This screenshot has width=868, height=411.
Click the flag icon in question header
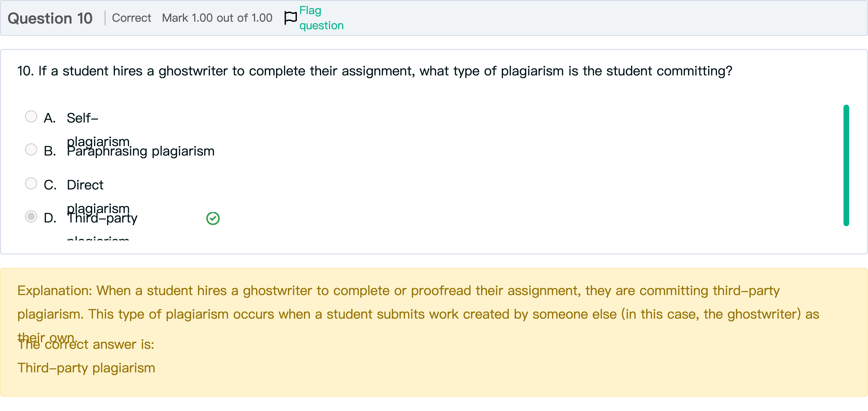pyautogui.click(x=290, y=18)
